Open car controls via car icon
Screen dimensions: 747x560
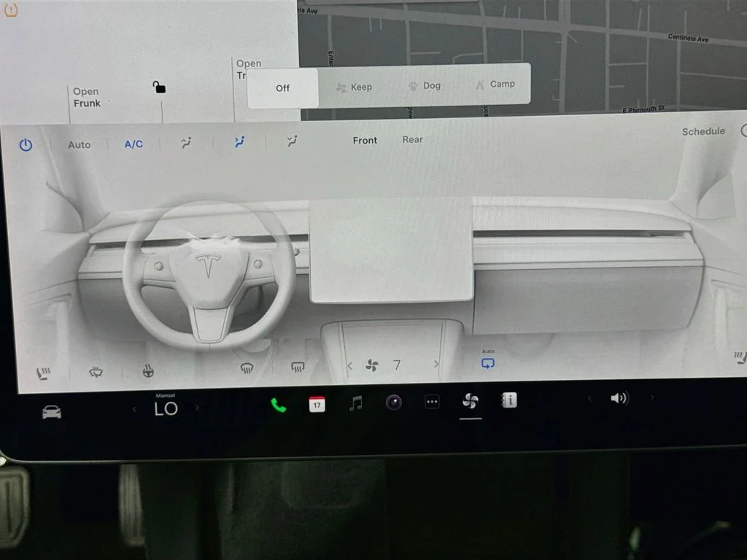pos(52,412)
